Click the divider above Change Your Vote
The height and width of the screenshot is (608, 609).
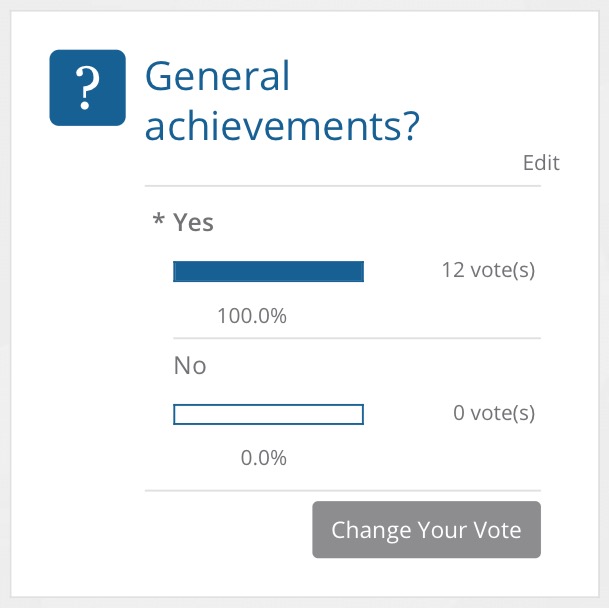(x=343, y=491)
